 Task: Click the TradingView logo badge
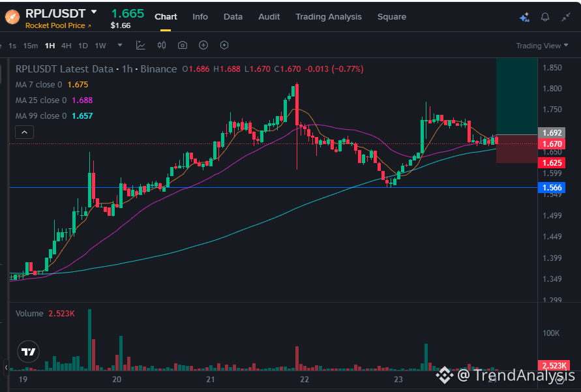coord(28,352)
